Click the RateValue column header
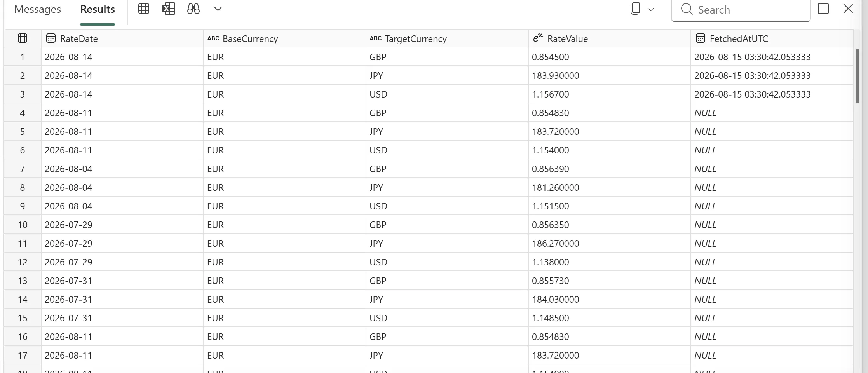Viewport: 868px width, 373px height. click(610, 38)
